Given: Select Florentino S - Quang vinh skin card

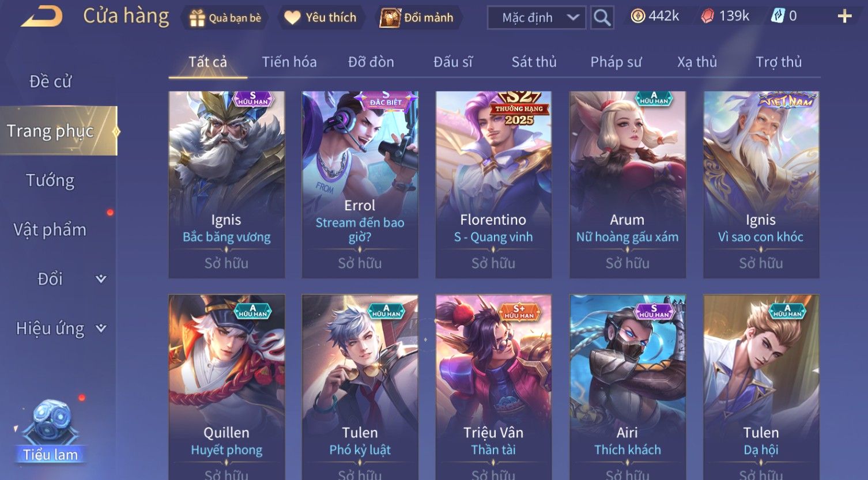Looking at the screenshot, I should pyautogui.click(x=493, y=184).
